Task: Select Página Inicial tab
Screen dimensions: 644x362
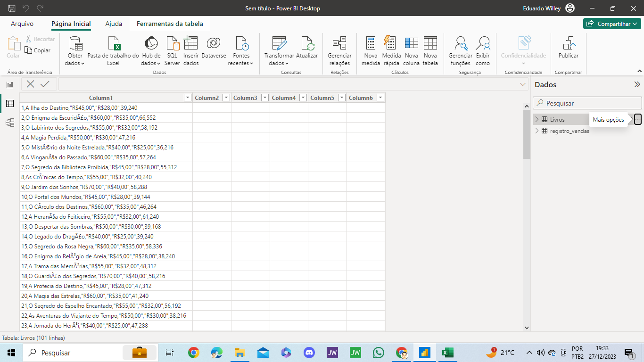Action: (x=71, y=24)
